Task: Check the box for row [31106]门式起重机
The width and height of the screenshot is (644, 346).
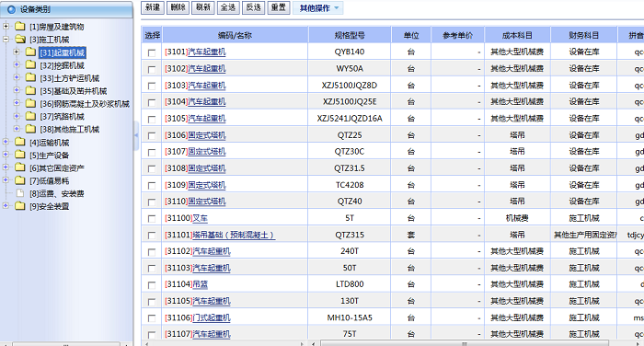Action: pyautogui.click(x=152, y=318)
